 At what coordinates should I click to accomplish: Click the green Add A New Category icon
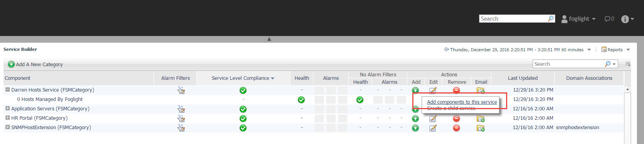click(x=11, y=64)
